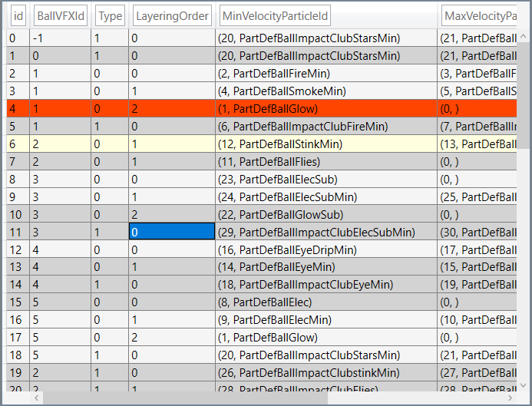Select PartDefBallImpactClubStarsMin cell in row 18
Screen dimensions: 532x406
point(326,355)
